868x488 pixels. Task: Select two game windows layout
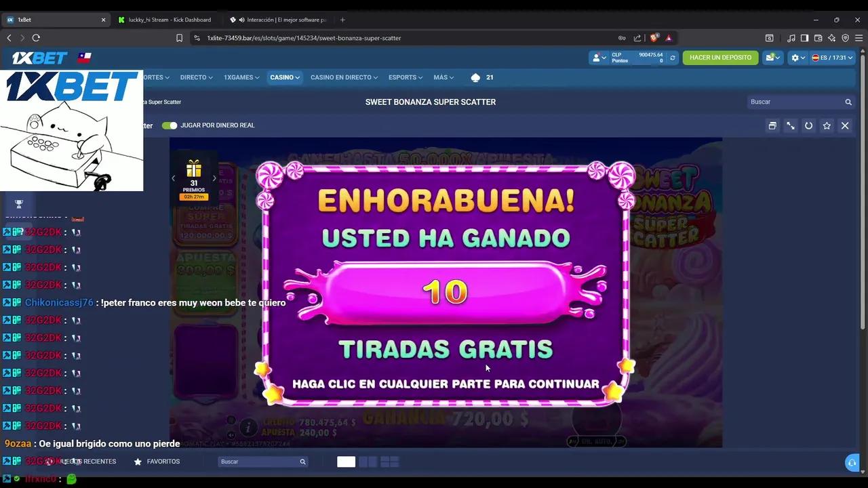tap(368, 462)
